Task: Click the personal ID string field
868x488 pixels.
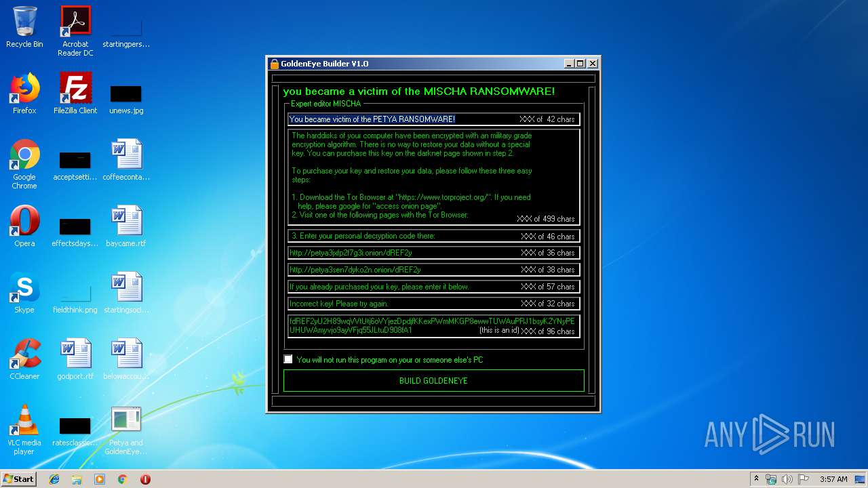Action: [433, 326]
